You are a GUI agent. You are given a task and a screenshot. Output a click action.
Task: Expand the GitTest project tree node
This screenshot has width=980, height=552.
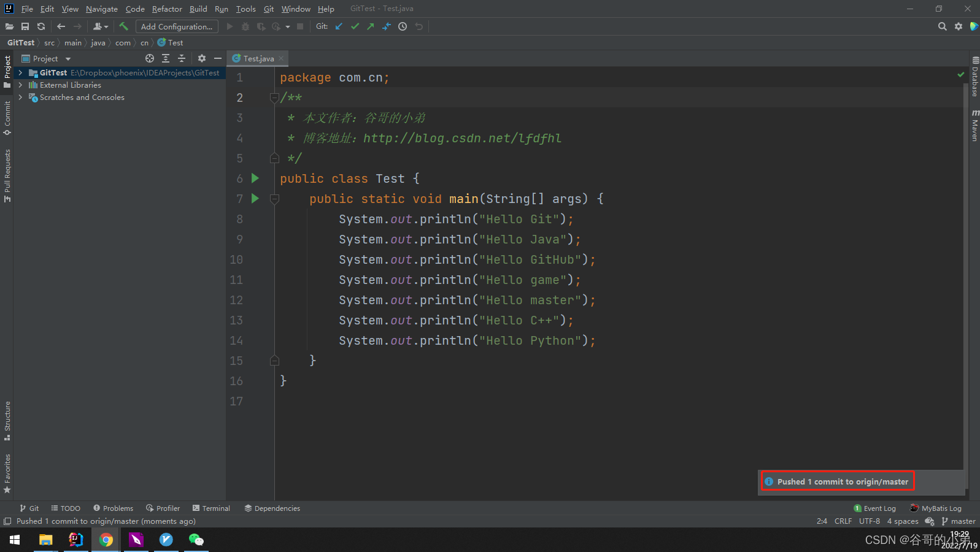click(20, 73)
